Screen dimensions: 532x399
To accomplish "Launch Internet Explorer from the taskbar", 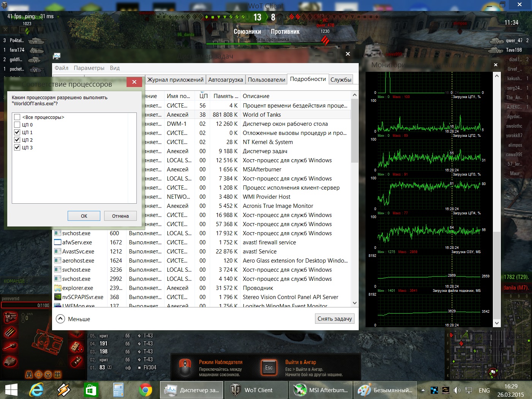I will (x=36, y=390).
